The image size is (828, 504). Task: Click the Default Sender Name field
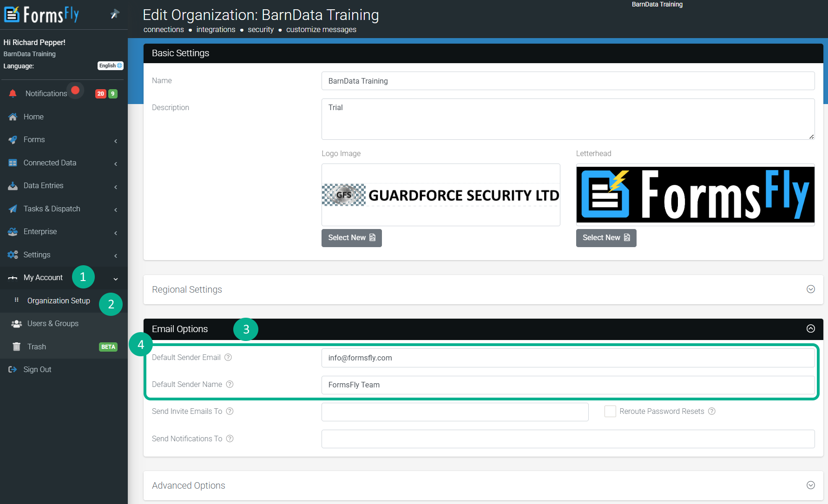(568, 385)
